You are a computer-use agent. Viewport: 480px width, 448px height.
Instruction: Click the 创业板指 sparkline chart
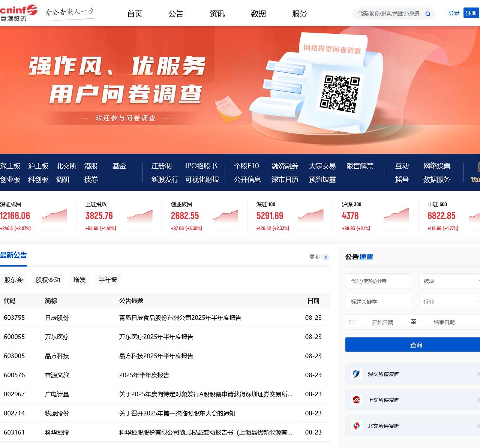[225, 216]
